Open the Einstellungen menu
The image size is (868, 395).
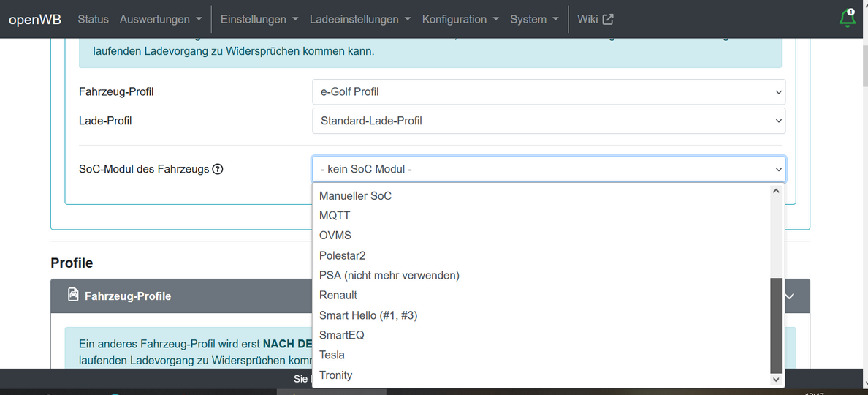tap(259, 20)
